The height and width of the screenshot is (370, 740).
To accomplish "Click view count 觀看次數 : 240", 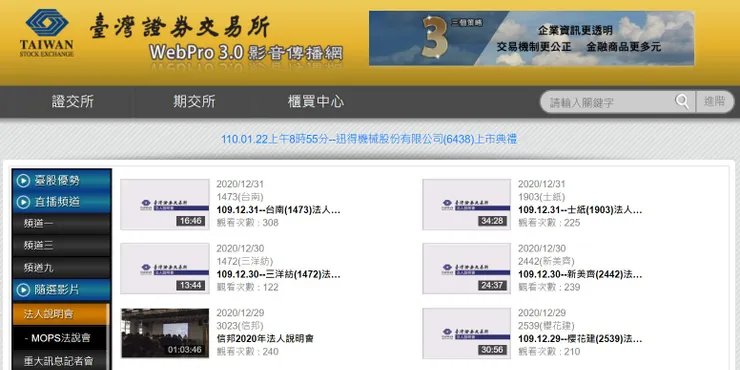I will [248, 352].
